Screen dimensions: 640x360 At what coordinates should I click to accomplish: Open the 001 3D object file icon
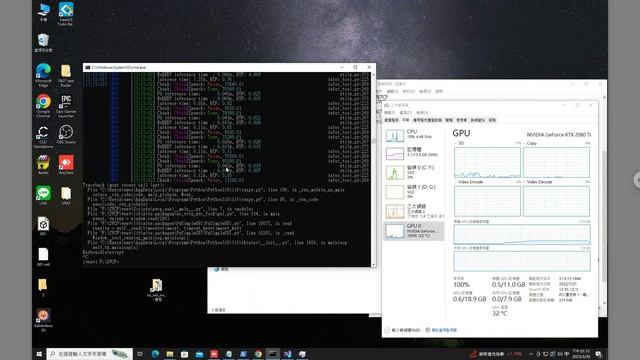pos(43,226)
